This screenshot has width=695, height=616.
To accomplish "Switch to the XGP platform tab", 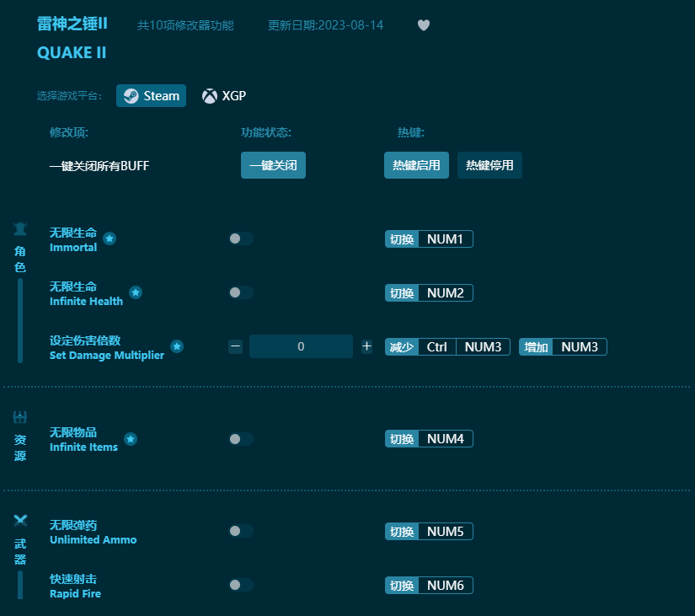I will point(223,95).
